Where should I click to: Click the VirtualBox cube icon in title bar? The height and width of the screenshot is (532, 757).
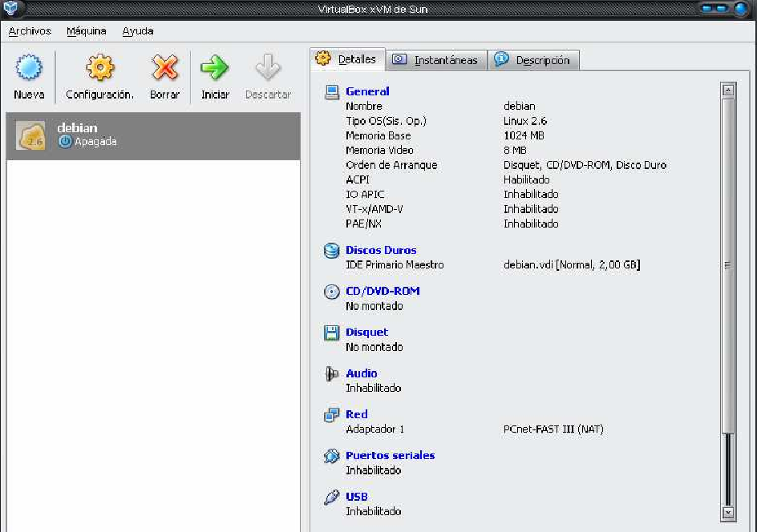tap(10, 8)
